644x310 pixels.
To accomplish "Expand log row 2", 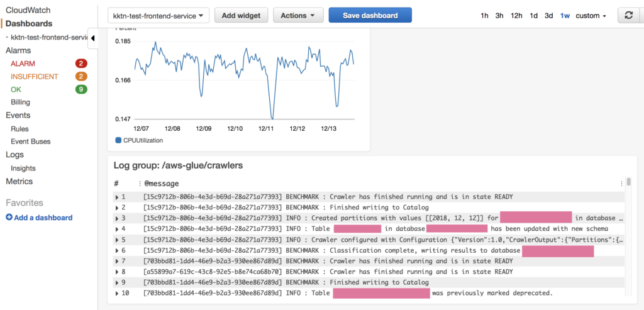I will pyautogui.click(x=118, y=208).
